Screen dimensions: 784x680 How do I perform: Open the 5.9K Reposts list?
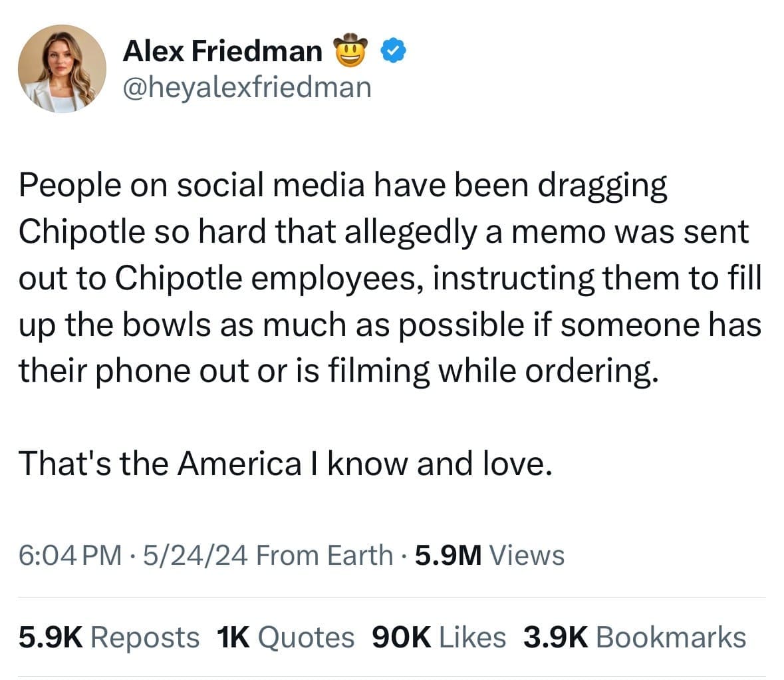point(108,637)
